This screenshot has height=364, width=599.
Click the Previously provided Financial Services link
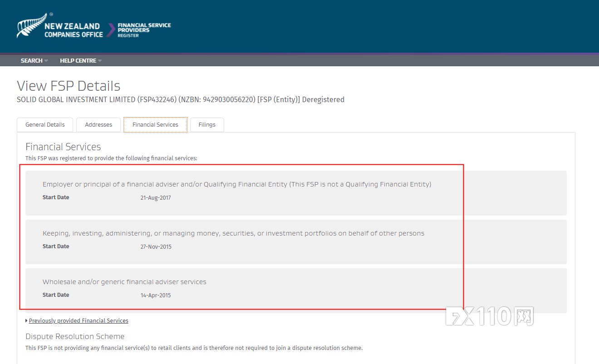coord(79,321)
